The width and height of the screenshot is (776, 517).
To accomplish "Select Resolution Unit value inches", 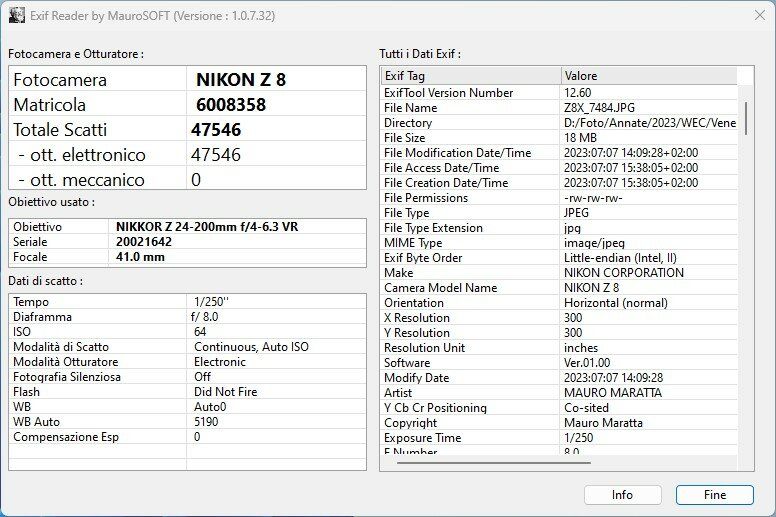I will pyautogui.click(x=581, y=348).
